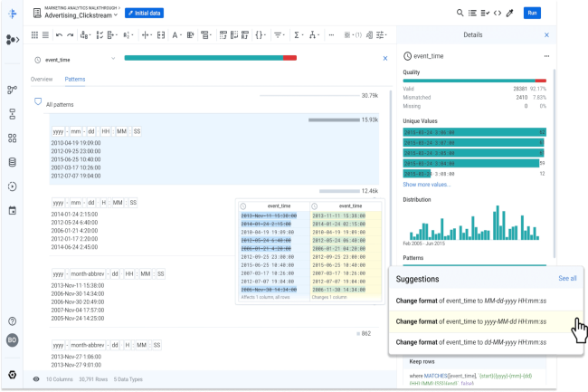
Task: Click the split column plus icon
Action: [x=147, y=35]
